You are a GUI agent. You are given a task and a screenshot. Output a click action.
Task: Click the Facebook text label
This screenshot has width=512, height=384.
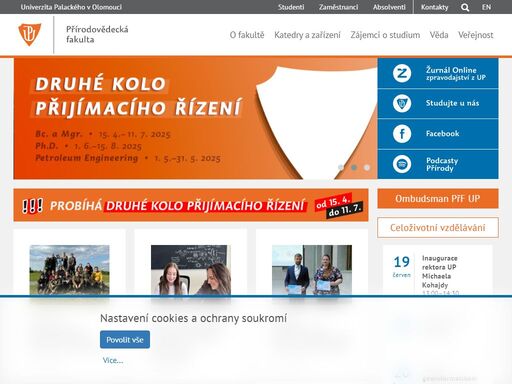click(442, 134)
